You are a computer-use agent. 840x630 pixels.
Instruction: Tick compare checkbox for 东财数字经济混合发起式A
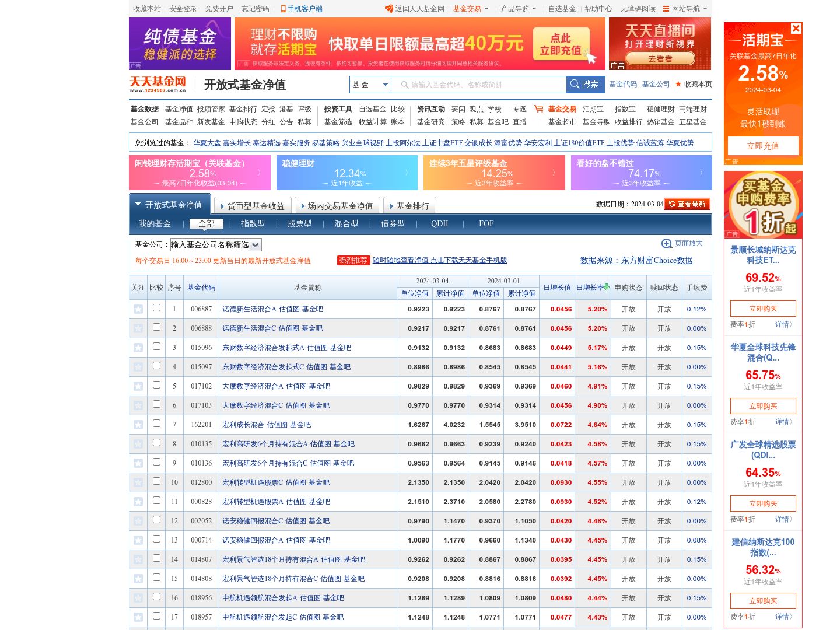(156, 346)
